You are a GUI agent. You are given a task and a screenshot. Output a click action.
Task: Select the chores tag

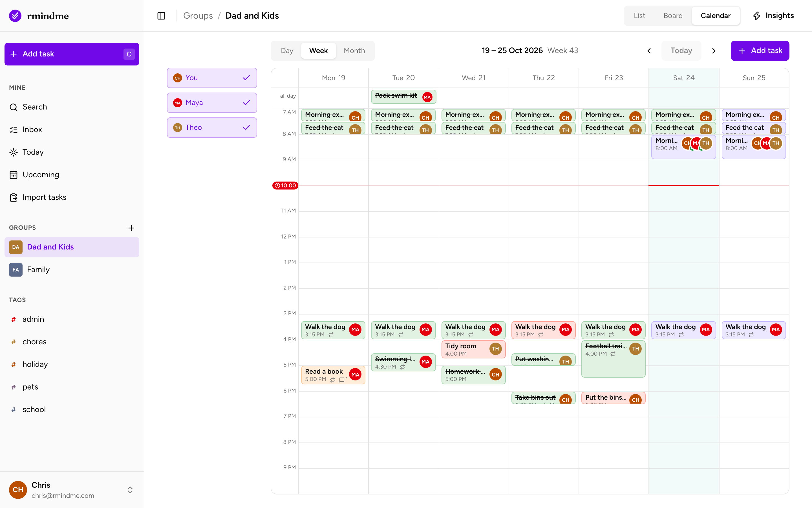(72, 342)
